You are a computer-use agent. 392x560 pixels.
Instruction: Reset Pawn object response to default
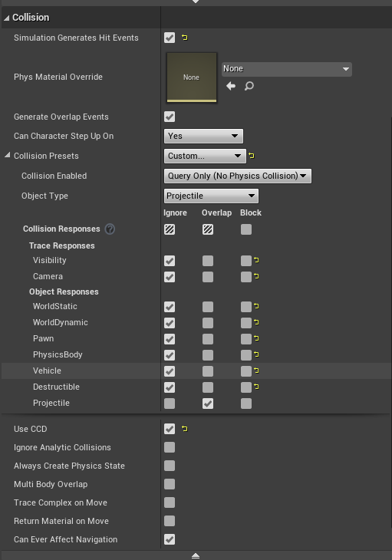click(x=256, y=338)
